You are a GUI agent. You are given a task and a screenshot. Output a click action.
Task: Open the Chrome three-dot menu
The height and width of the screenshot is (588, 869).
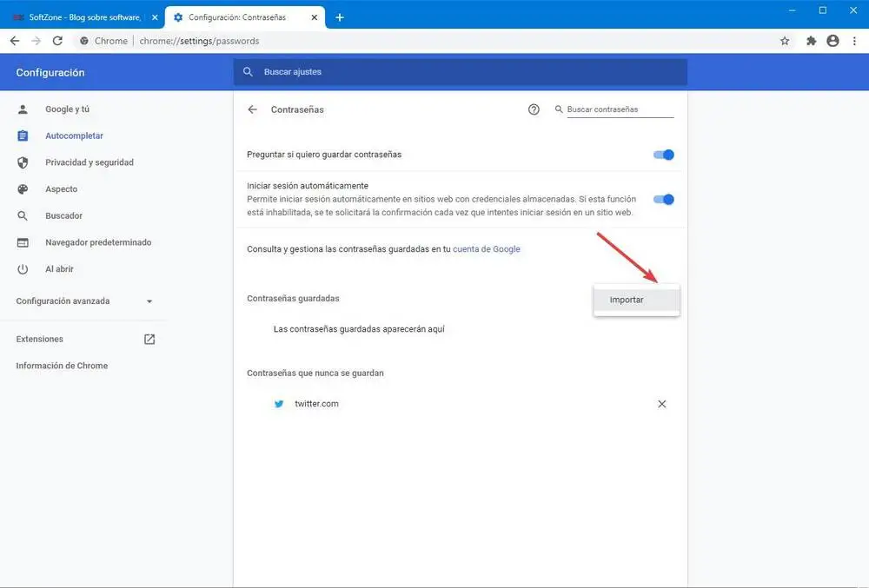[x=854, y=41]
